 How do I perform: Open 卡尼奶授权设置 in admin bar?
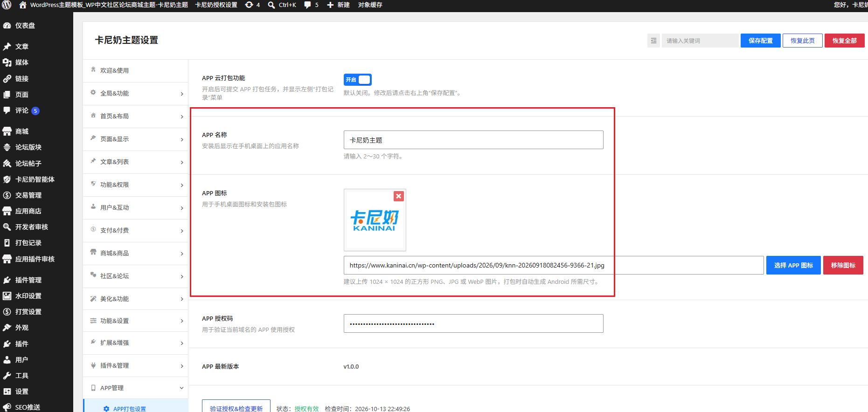(x=216, y=5)
